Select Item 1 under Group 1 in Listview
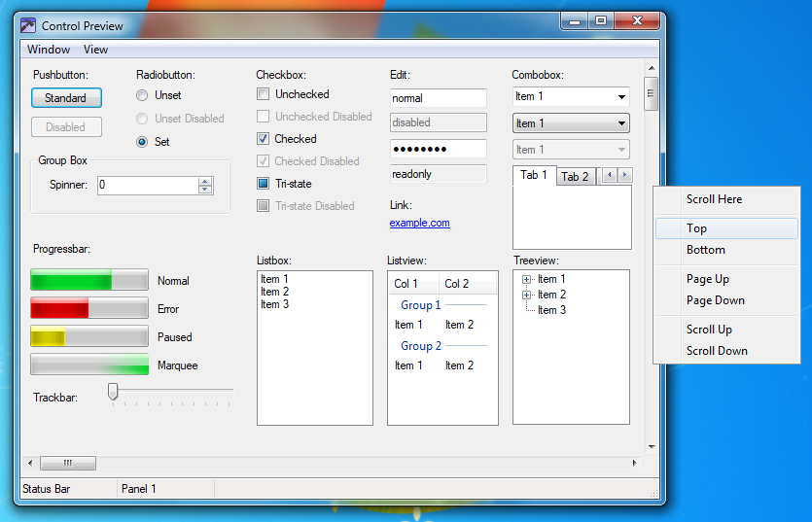 tap(408, 325)
